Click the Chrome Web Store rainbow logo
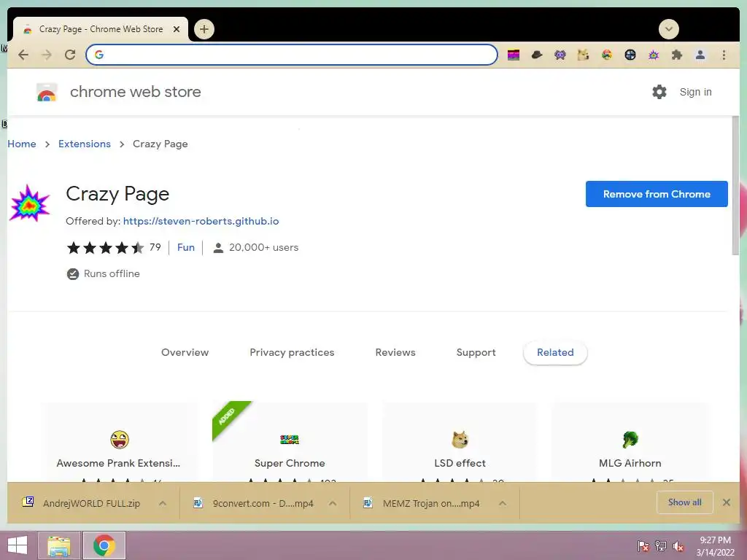 point(47,93)
